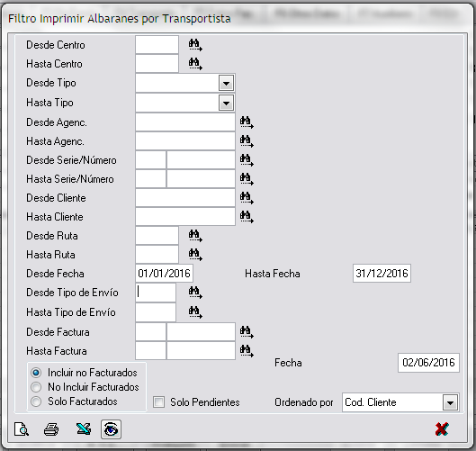Open lookup binoculars next to Hasta Ruta
This screenshot has width=476, height=451.
[x=195, y=255]
